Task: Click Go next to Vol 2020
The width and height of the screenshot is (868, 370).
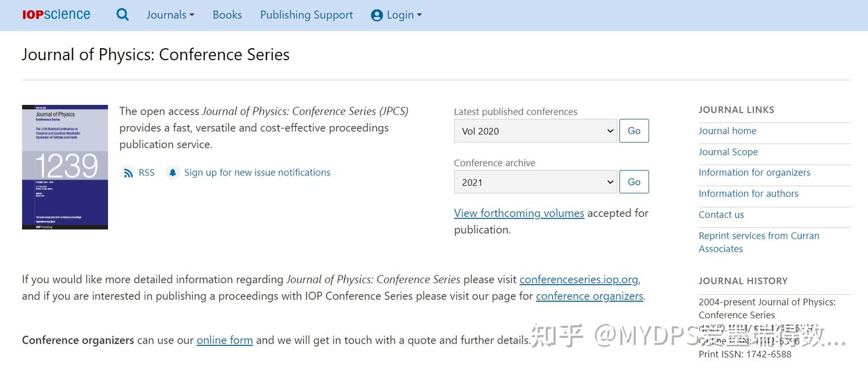Action: pyautogui.click(x=634, y=131)
